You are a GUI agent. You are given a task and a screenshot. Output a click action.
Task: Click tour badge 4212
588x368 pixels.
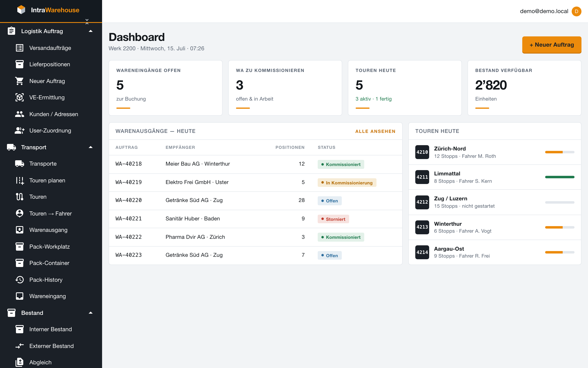click(422, 202)
